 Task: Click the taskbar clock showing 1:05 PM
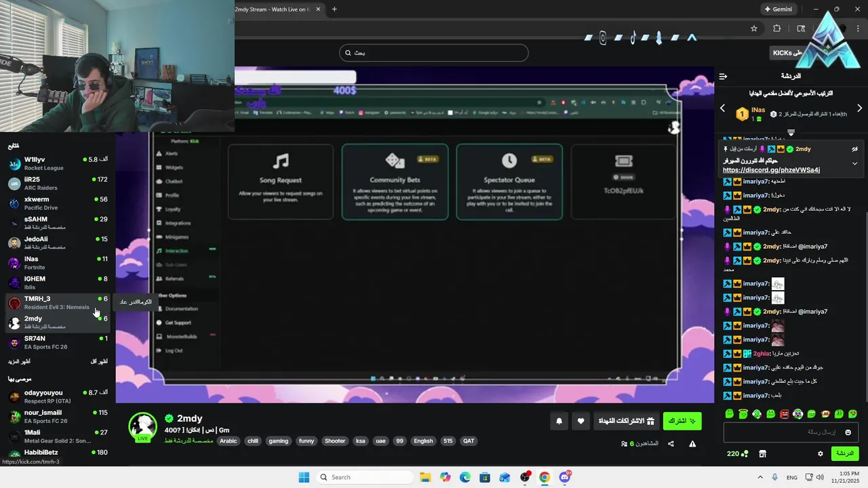(x=844, y=477)
